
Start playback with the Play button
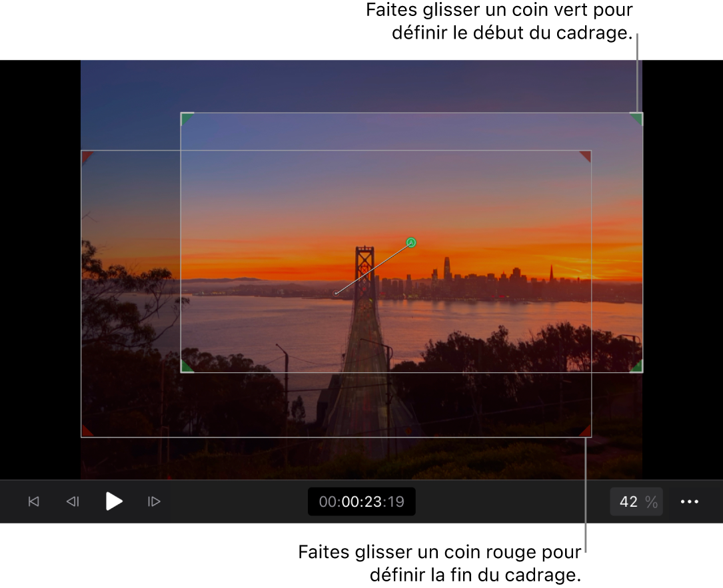tap(114, 501)
